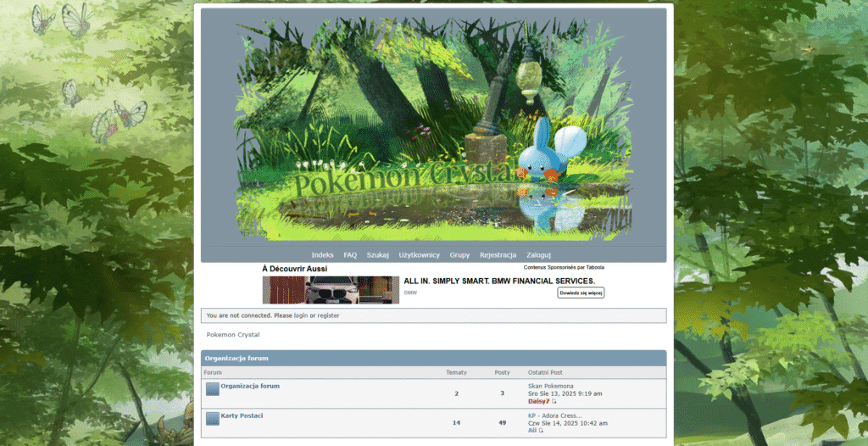The height and width of the screenshot is (446, 868).
Task: Click Contenus Sponsorisés par Taboola label
Action: (x=564, y=267)
